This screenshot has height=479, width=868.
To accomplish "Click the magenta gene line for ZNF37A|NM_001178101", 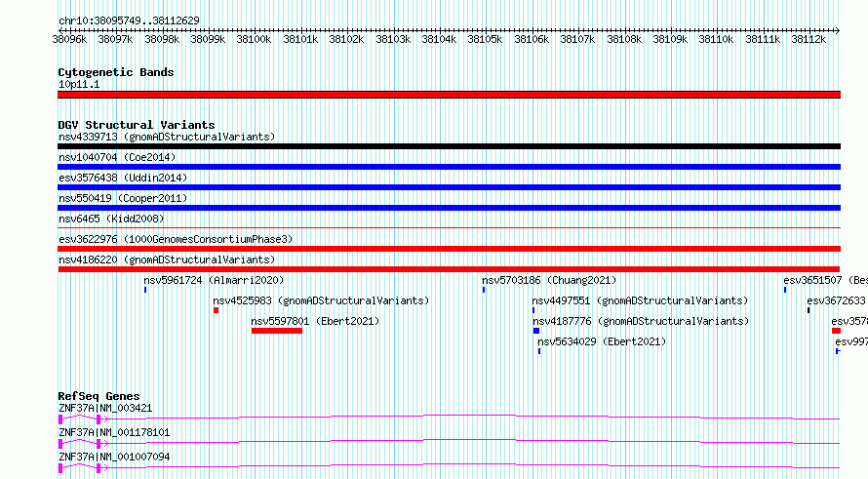I will click(x=449, y=443).
